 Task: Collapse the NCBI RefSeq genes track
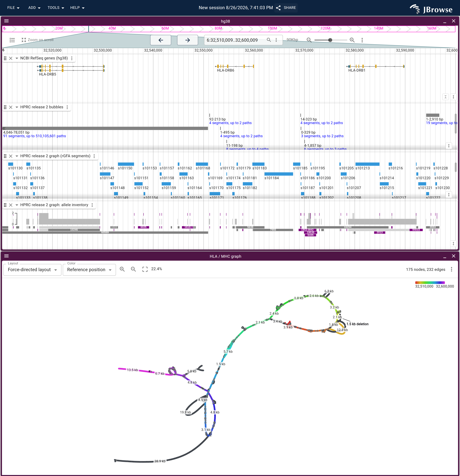(17, 58)
